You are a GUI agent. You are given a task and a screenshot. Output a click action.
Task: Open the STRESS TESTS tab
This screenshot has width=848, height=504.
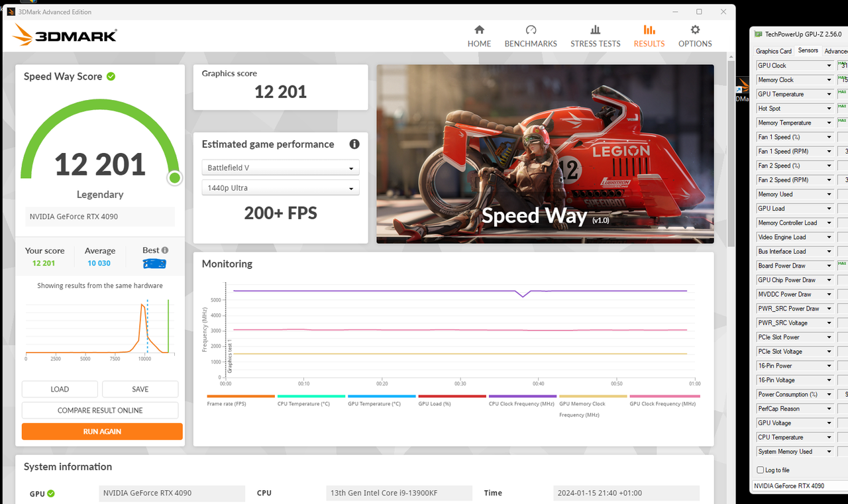coord(596,36)
